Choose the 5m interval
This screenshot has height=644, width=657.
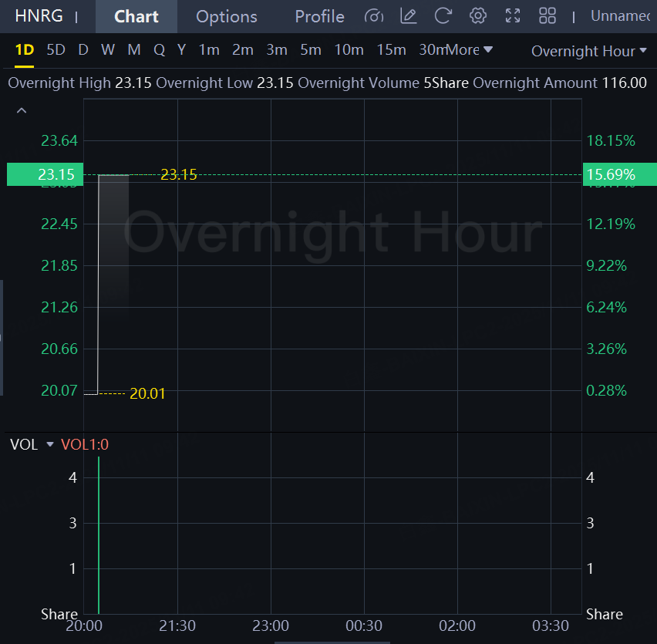point(311,50)
